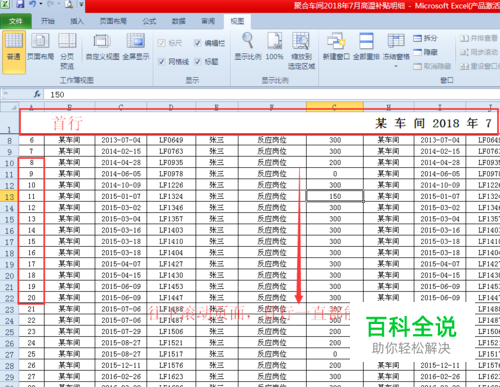Select column G header
500x387 pixels.
(335, 107)
